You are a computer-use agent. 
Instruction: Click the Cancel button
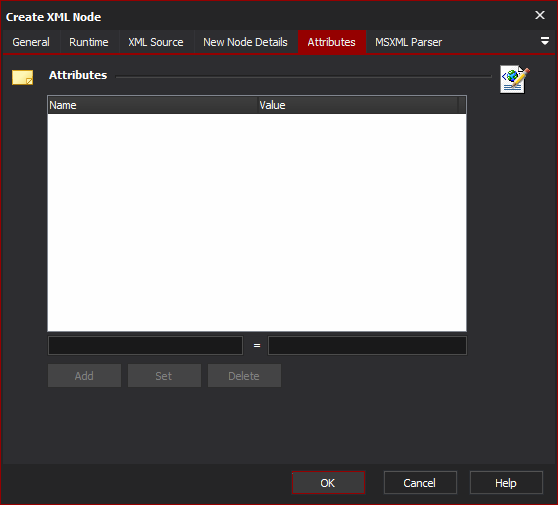(x=420, y=483)
